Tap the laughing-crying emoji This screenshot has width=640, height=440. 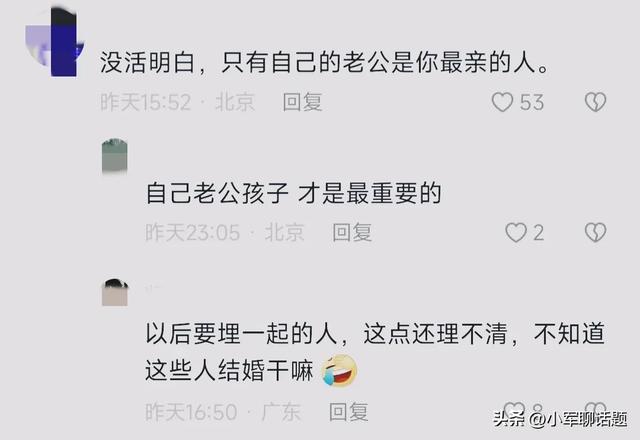(340, 370)
